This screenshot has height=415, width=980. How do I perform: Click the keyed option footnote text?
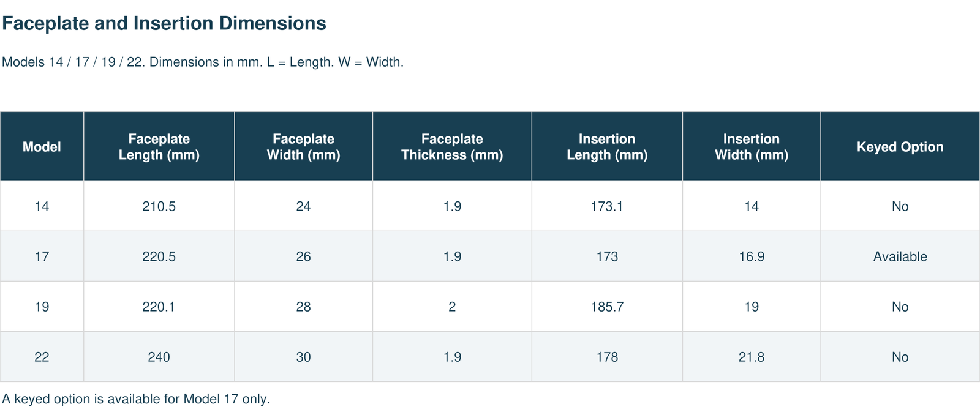pos(136,399)
